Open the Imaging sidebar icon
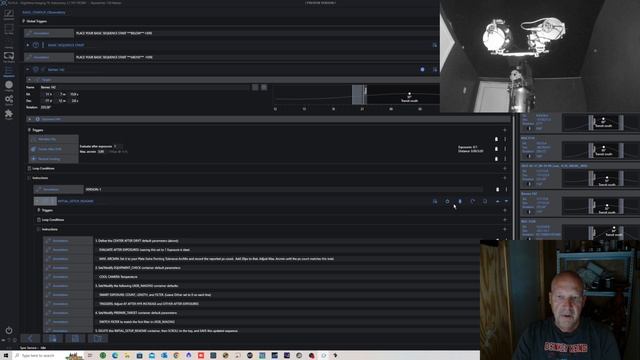640x360 pixels. coord(9,85)
